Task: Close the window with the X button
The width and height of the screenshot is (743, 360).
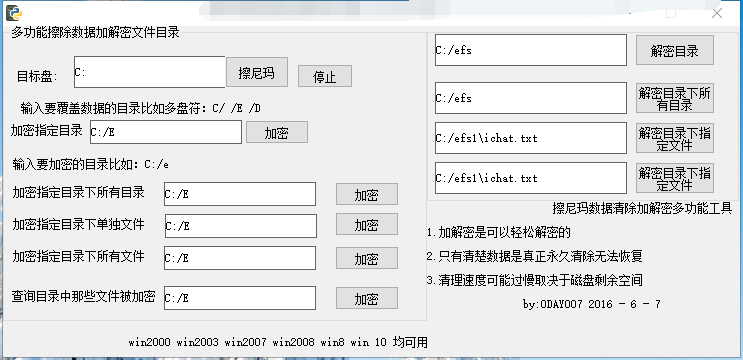Action: pos(717,13)
